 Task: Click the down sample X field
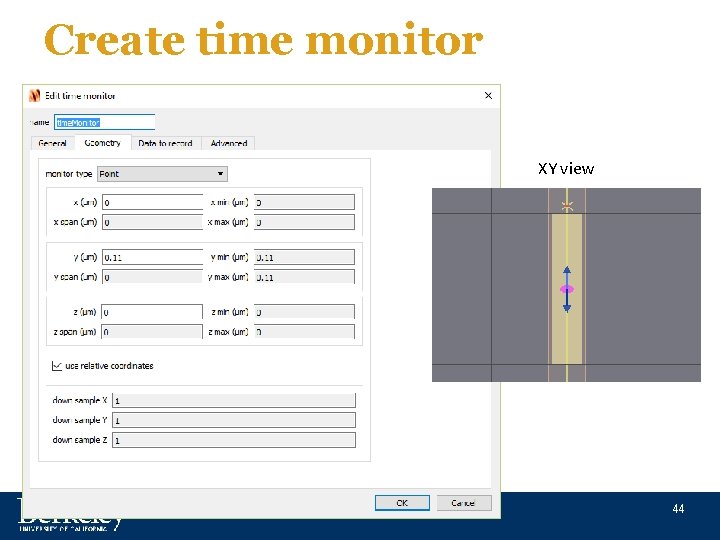(x=234, y=400)
